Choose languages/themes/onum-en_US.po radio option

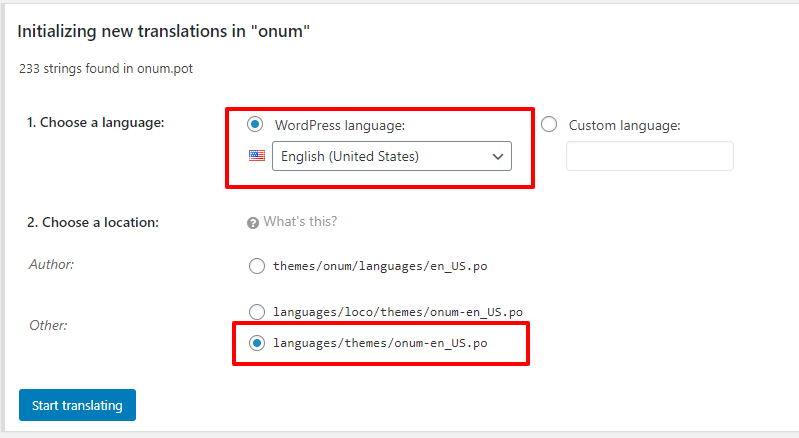point(256,343)
